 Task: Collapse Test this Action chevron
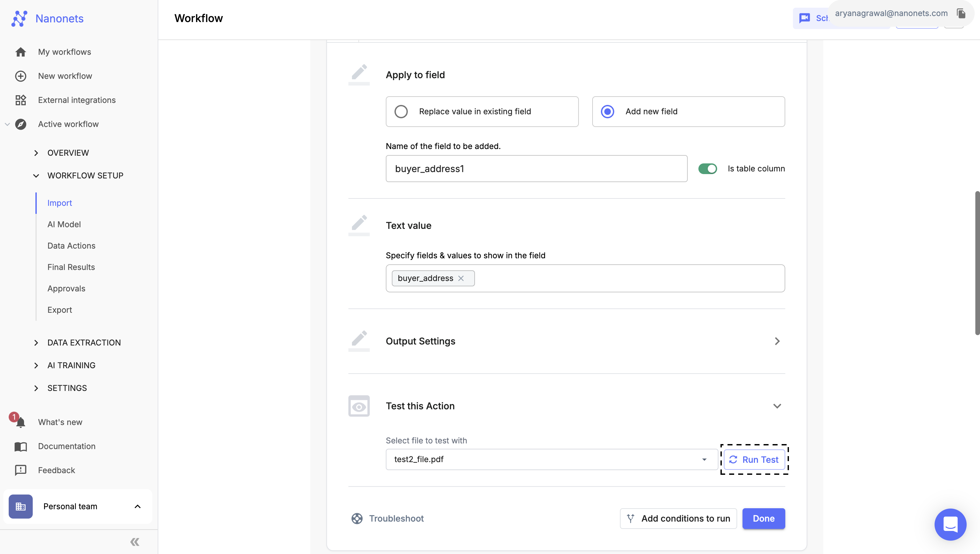tap(777, 406)
